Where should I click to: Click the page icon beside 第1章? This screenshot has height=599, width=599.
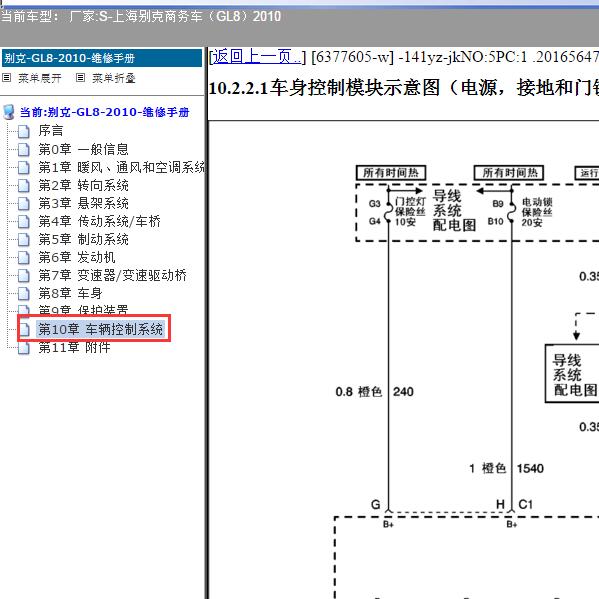(x=24, y=167)
